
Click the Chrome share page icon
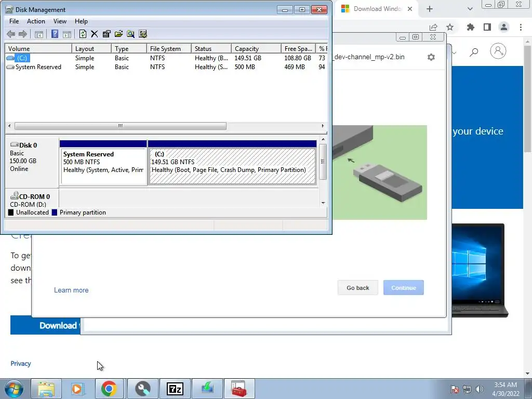pyautogui.click(x=433, y=27)
